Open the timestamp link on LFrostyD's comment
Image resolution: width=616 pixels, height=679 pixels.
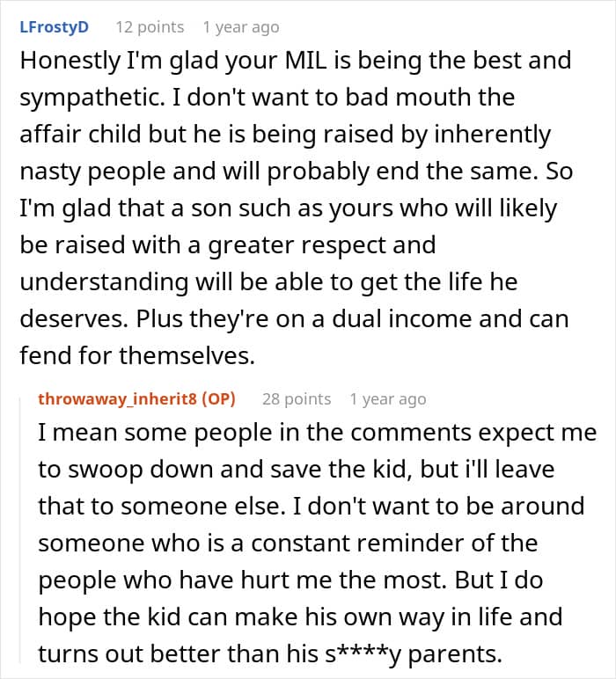click(x=240, y=27)
